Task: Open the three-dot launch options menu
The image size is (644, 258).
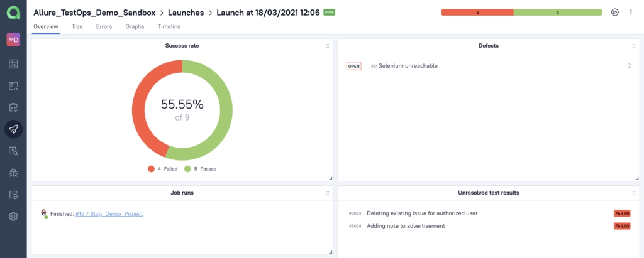Action: click(631, 13)
